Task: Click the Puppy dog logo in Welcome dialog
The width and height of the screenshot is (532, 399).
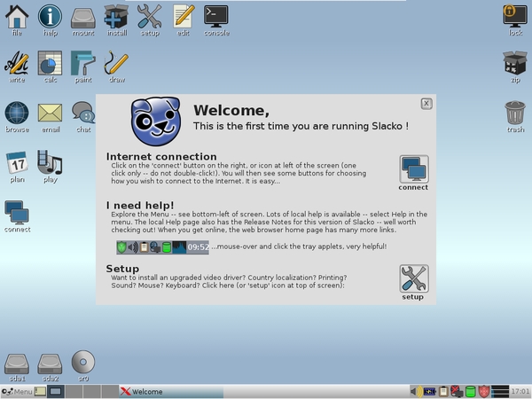Action: pos(156,121)
